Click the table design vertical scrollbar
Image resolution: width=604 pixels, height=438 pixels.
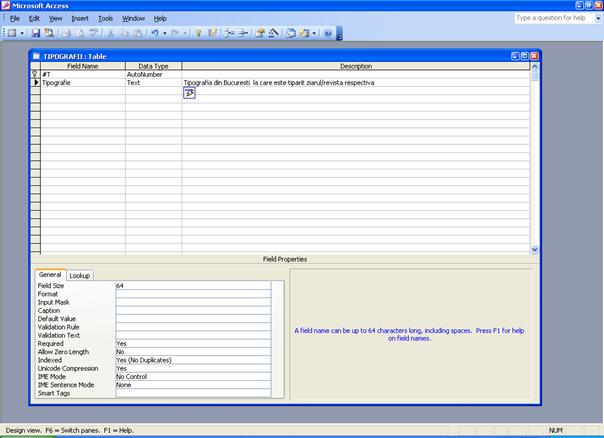(x=534, y=160)
